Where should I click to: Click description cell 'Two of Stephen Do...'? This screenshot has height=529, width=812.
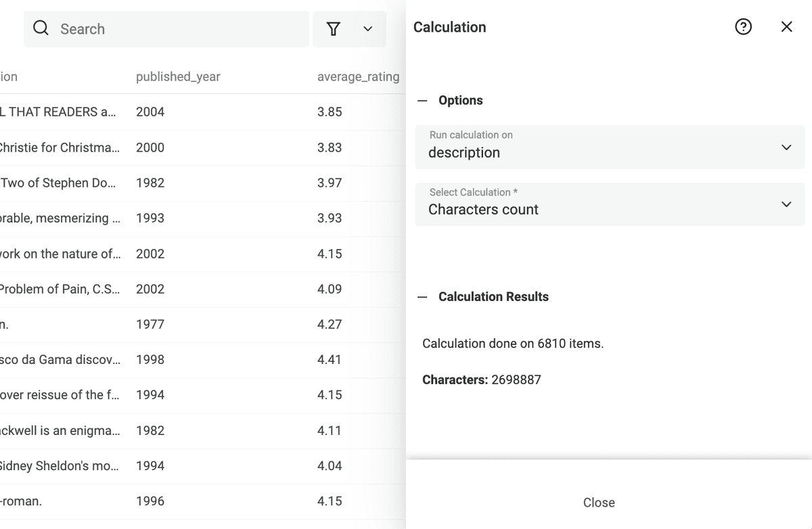(x=59, y=183)
